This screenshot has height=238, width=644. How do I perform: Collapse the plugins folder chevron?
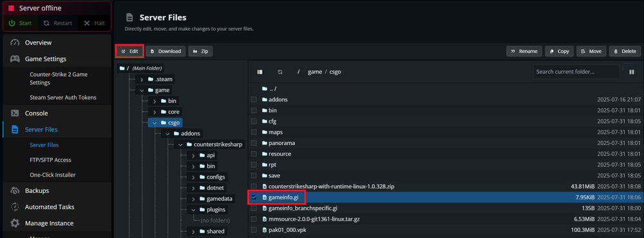[x=193, y=210]
